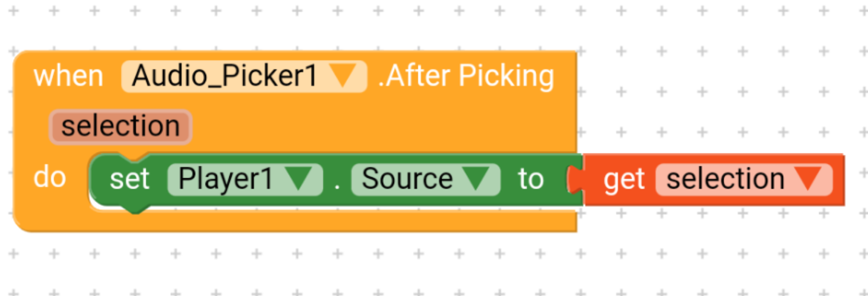Screen dimensions: 868x296
Task: Click the "do" label on the orange block
Action: [50, 177]
